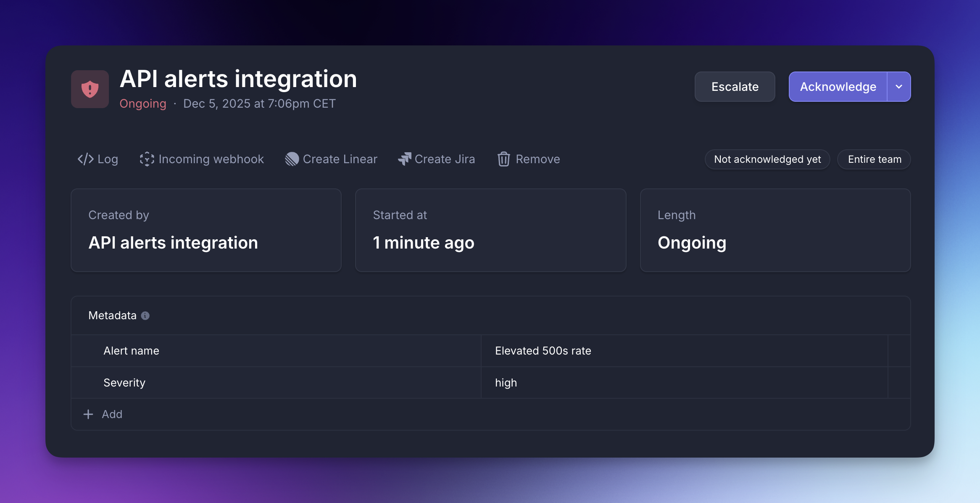Click the Escalate button
Viewport: 980px width, 503px height.
click(x=735, y=87)
